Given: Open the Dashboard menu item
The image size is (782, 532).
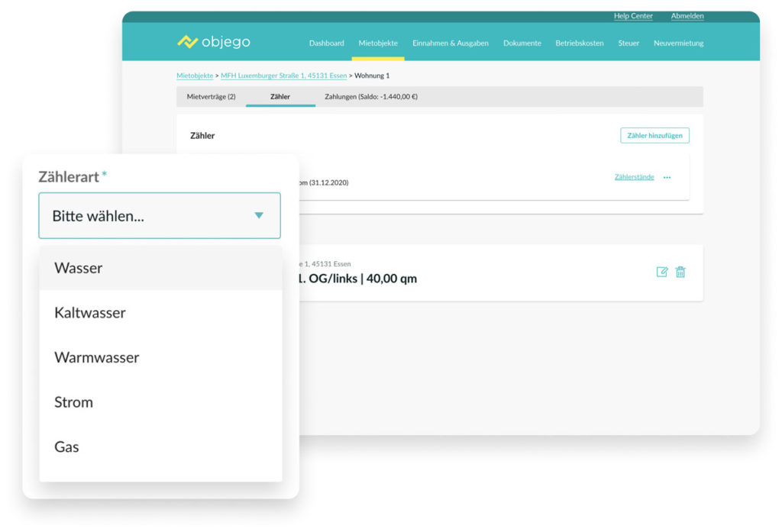Looking at the screenshot, I should pyautogui.click(x=326, y=44).
